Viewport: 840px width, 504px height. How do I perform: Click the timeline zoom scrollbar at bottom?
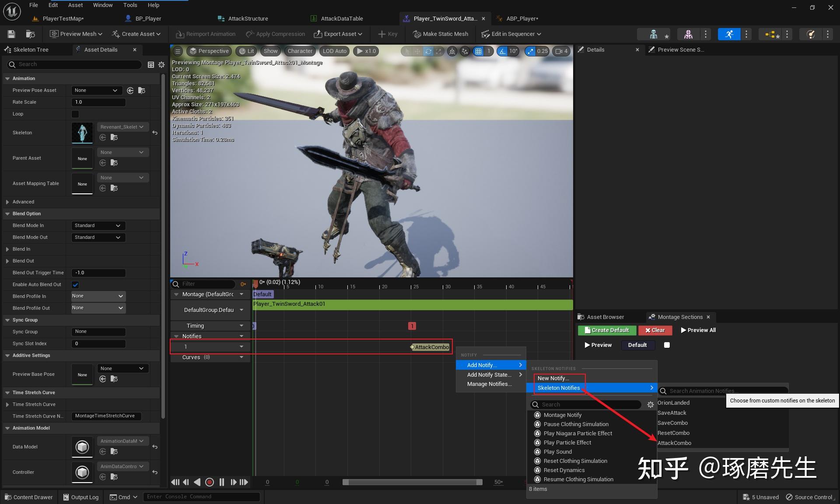[412, 482]
